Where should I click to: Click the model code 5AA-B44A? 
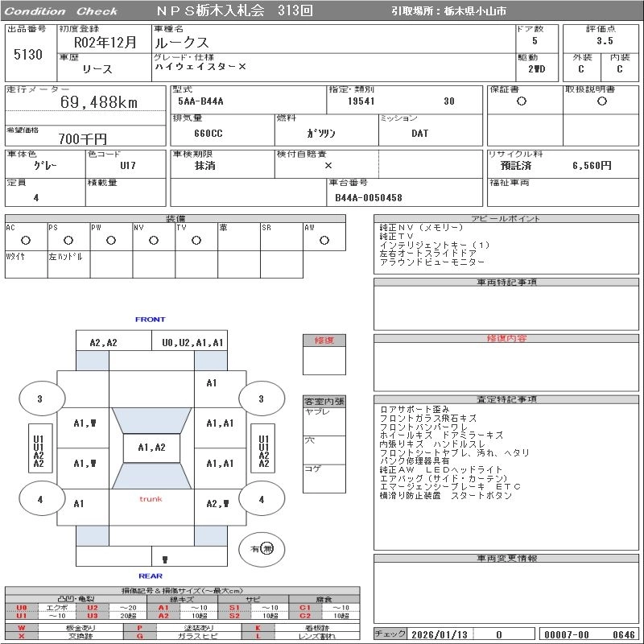pos(200,101)
